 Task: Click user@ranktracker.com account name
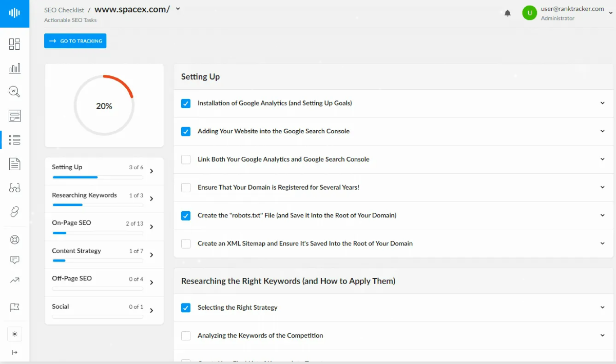pyautogui.click(x=572, y=9)
